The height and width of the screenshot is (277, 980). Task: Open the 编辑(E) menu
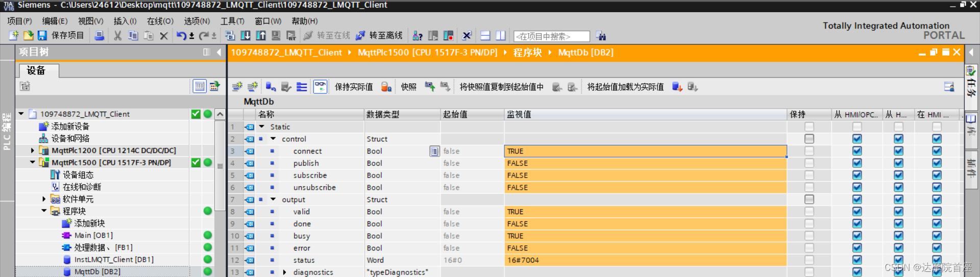coord(55,21)
